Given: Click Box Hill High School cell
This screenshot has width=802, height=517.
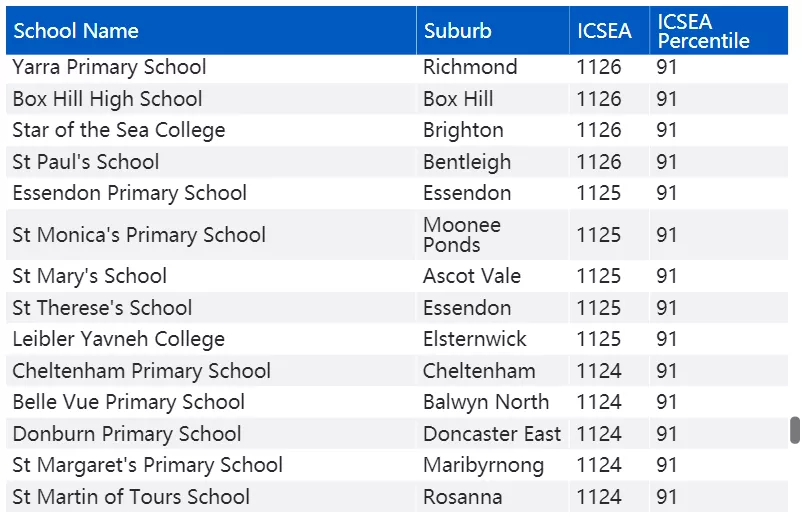Looking at the screenshot, I should (107, 99).
